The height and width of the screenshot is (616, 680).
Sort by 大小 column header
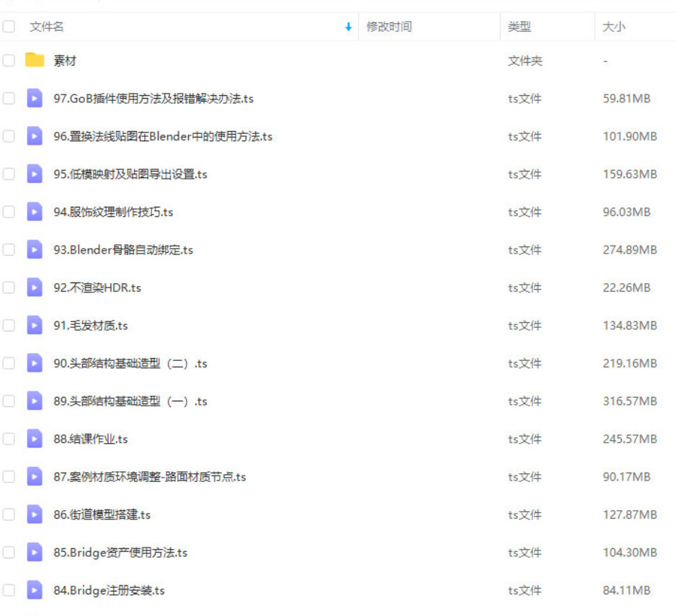[x=614, y=27]
